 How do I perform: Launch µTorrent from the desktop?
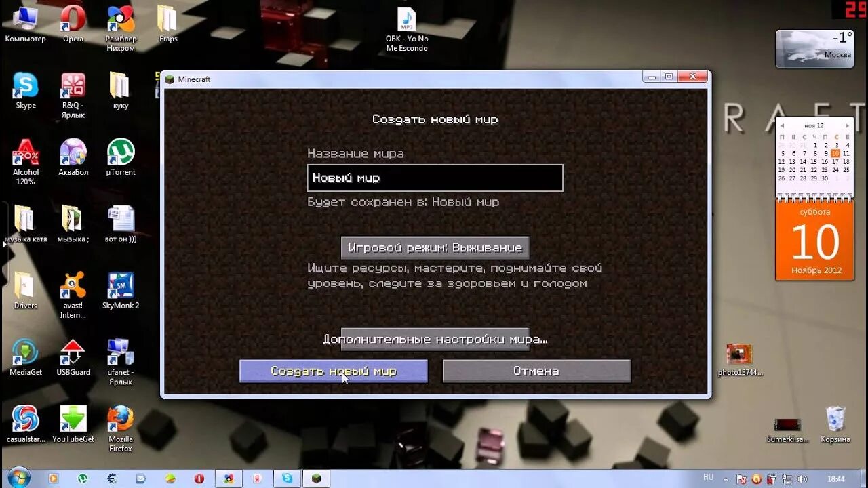click(121, 157)
